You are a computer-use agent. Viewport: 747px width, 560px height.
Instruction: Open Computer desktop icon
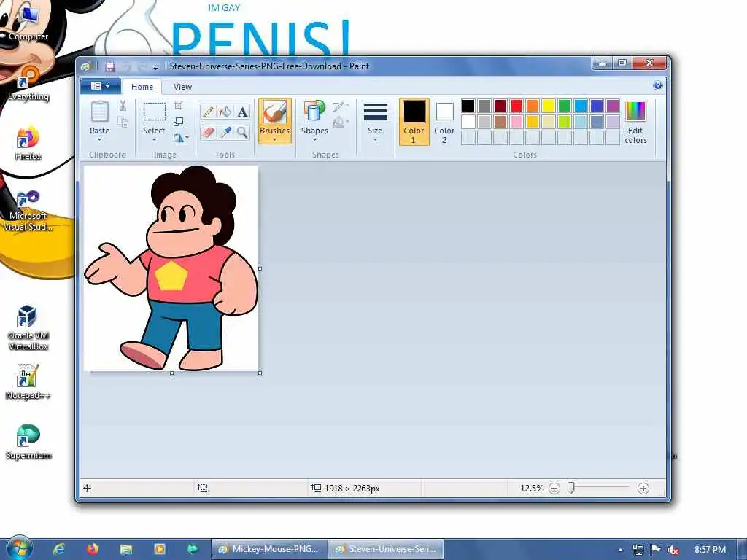pyautogui.click(x=28, y=23)
